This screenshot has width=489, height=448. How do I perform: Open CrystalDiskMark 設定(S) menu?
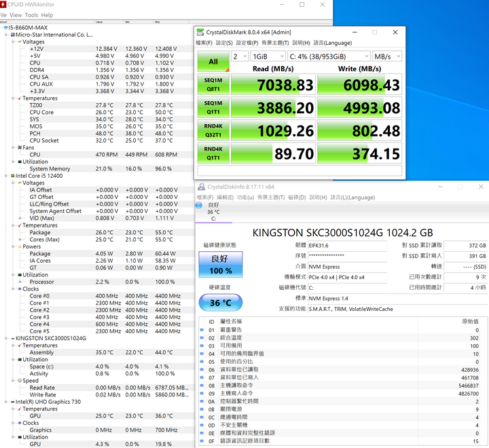(x=224, y=43)
